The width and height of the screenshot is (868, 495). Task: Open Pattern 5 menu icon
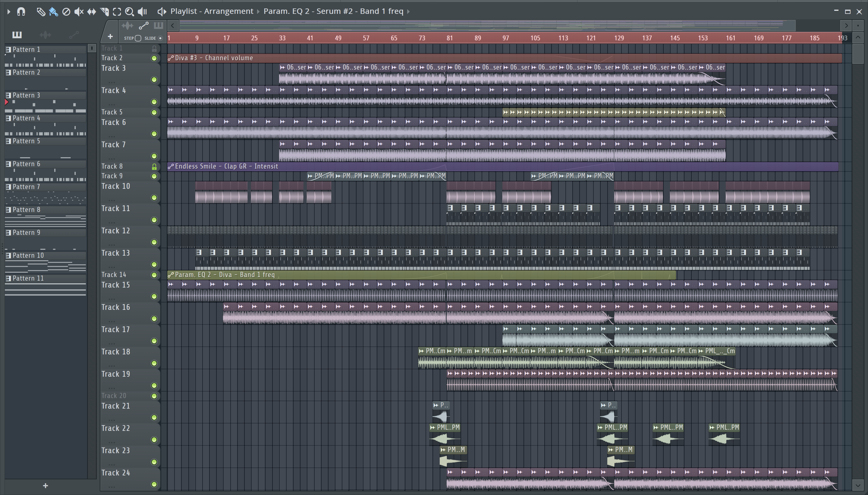[x=8, y=141]
